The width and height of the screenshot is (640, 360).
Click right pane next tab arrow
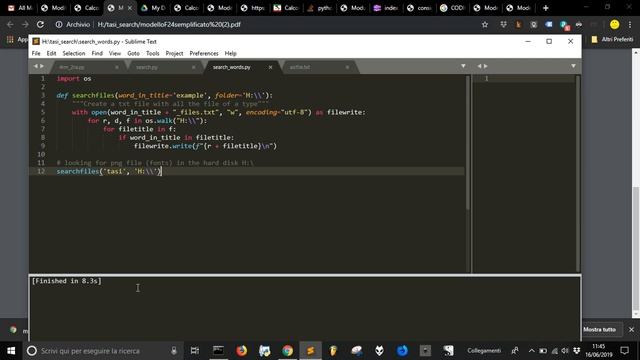[485, 66]
